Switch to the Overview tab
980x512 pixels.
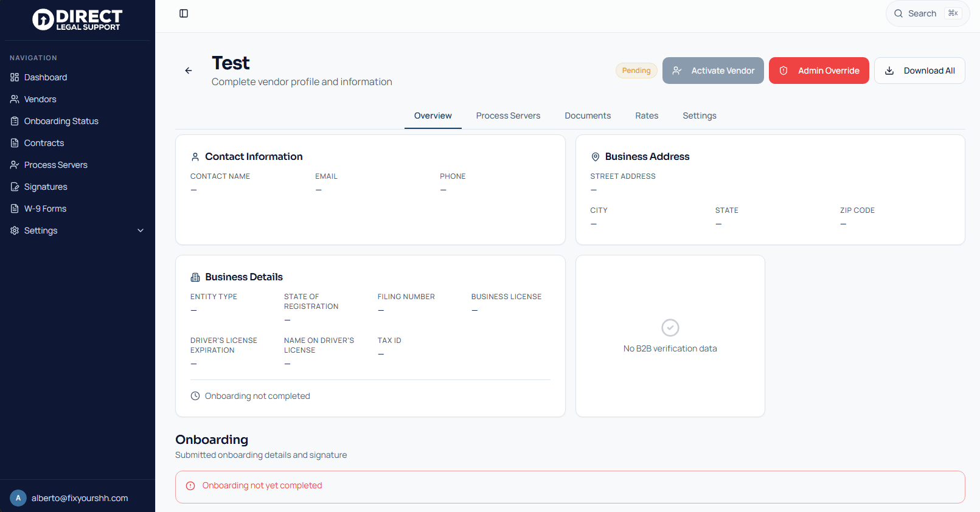coord(433,116)
